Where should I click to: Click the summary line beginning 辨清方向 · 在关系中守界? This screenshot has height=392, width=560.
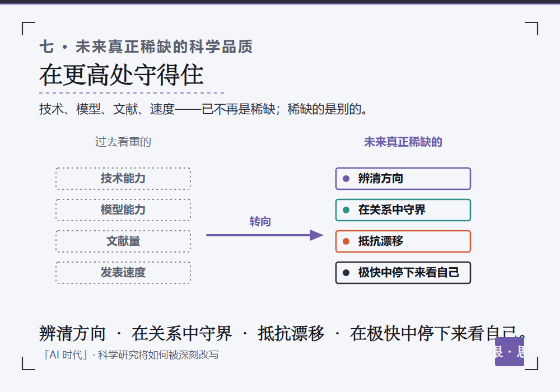pyautogui.click(x=282, y=333)
